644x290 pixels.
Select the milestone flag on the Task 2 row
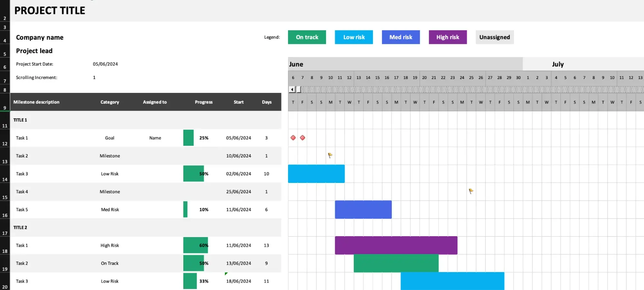coord(330,155)
